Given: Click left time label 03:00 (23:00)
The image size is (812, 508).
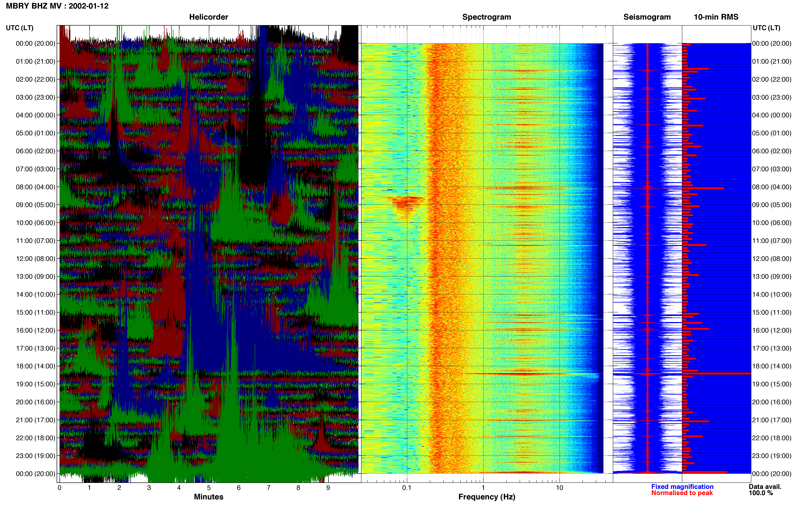Looking at the screenshot, I should pyautogui.click(x=36, y=97).
